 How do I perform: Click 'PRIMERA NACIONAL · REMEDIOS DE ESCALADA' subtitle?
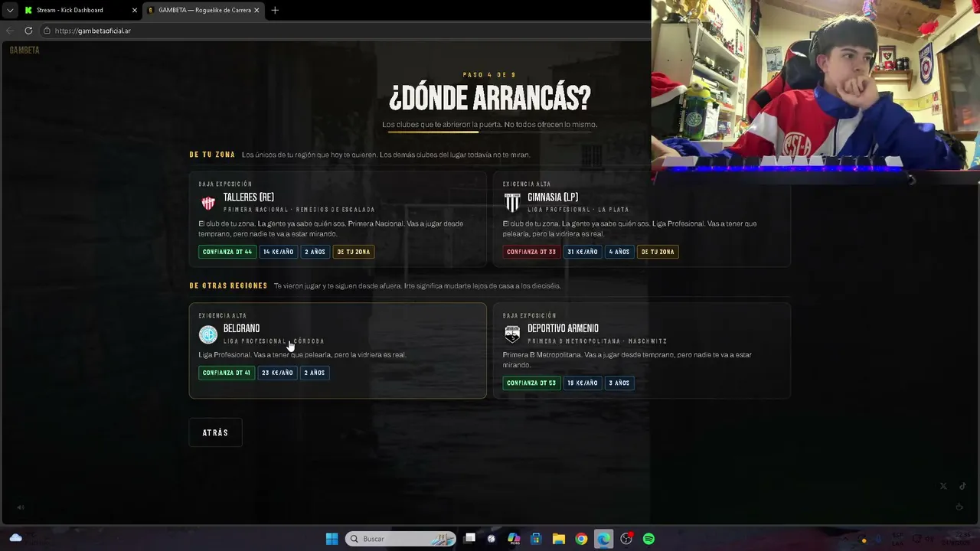pos(299,210)
